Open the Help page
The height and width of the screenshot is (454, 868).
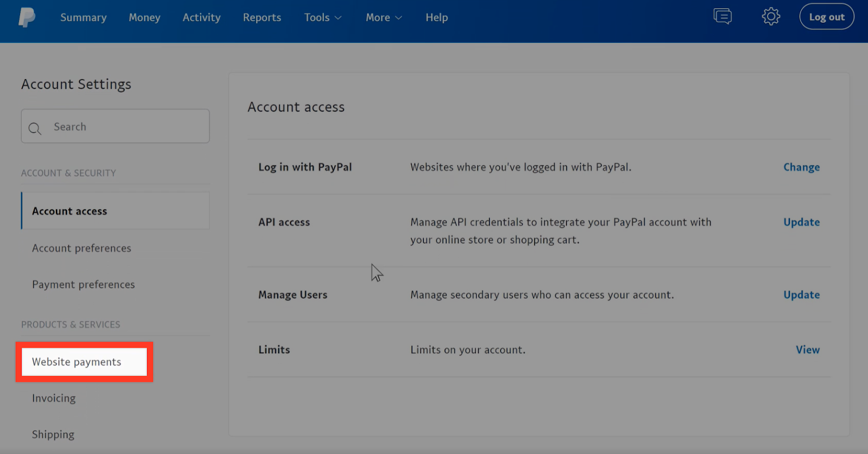tap(437, 17)
